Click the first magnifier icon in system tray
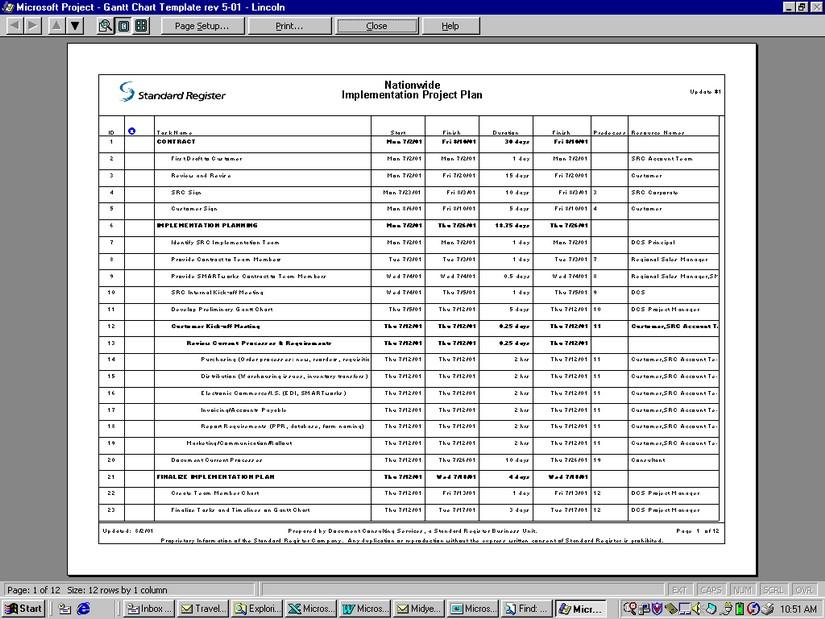 point(629,609)
